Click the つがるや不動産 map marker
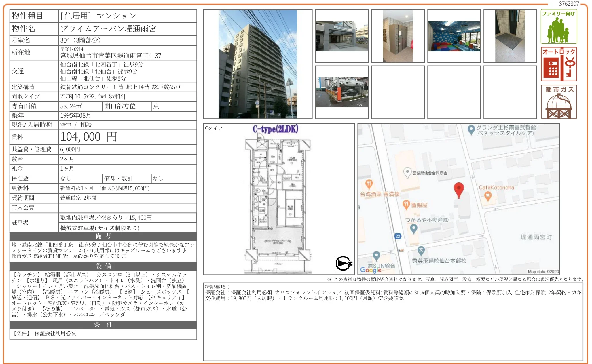This screenshot has width=592, height=364. point(414,229)
